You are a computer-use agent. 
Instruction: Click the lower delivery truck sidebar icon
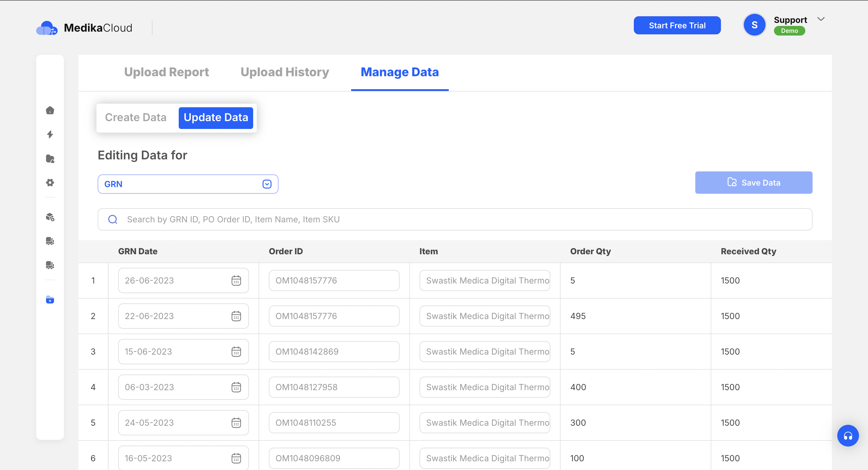50,265
